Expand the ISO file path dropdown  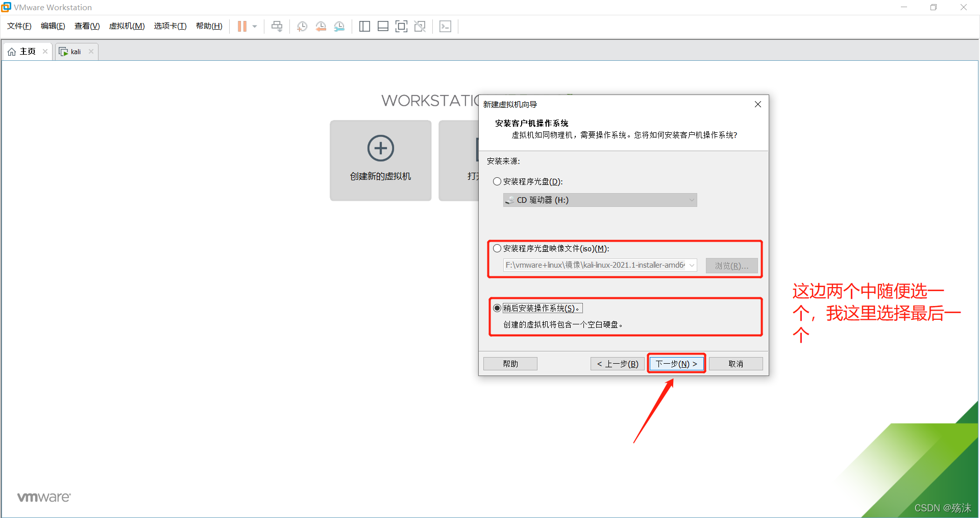pyautogui.click(x=692, y=265)
